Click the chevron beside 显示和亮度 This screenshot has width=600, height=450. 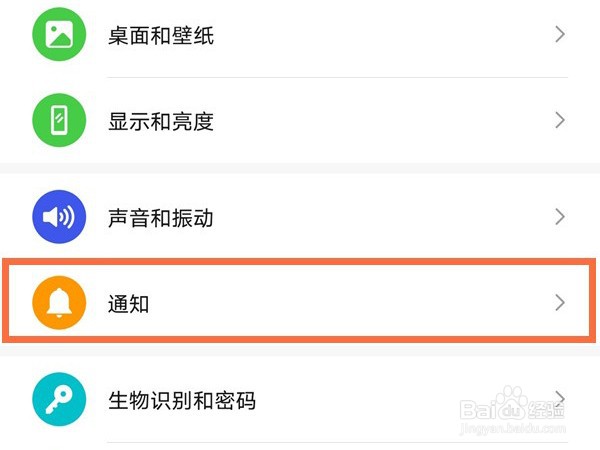tap(560, 122)
